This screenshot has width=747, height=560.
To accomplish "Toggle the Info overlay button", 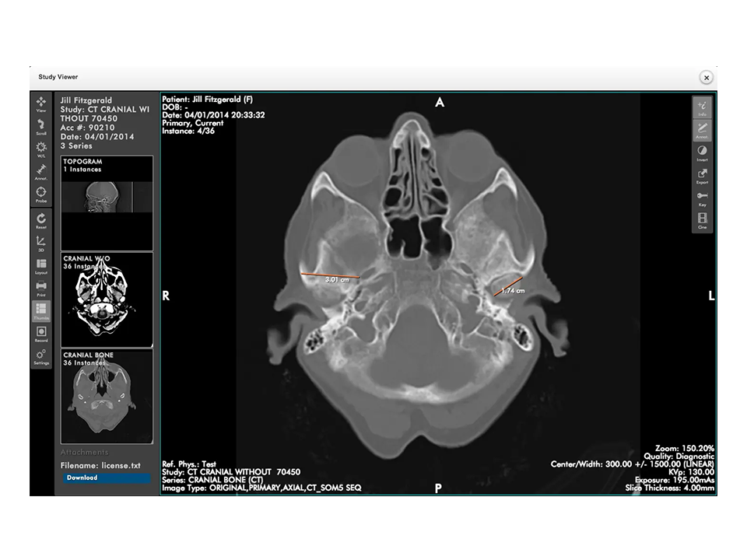I will coord(702,107).
